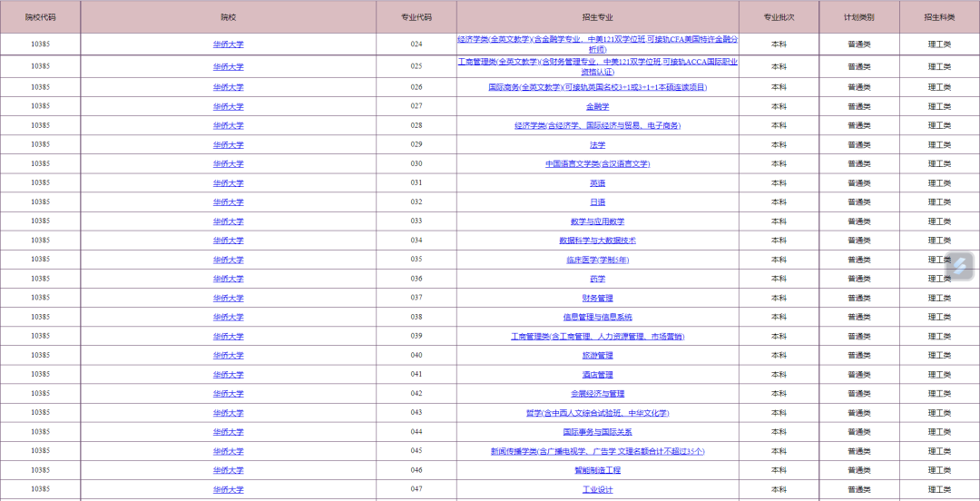Open the 会展经济与管理 link

(597, 394)
